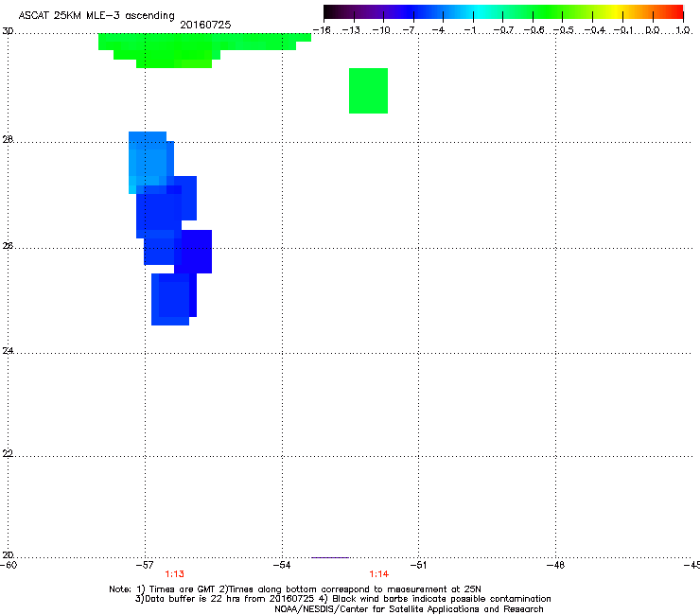
Task: Click the NOAA/NESDIS credit line
Action: coord(409,609)
